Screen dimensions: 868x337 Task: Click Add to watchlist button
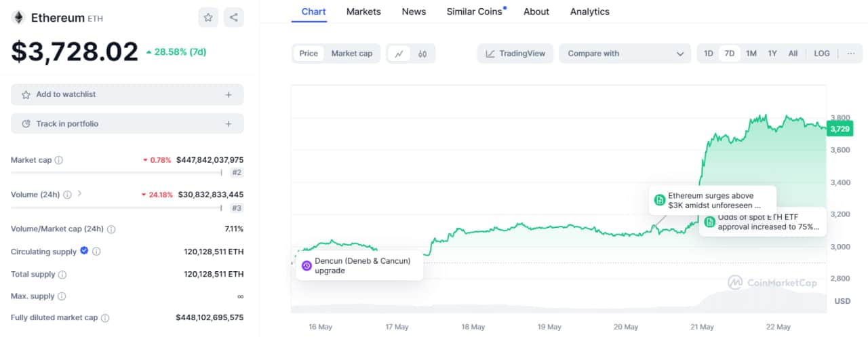click(x=127, y=95)
